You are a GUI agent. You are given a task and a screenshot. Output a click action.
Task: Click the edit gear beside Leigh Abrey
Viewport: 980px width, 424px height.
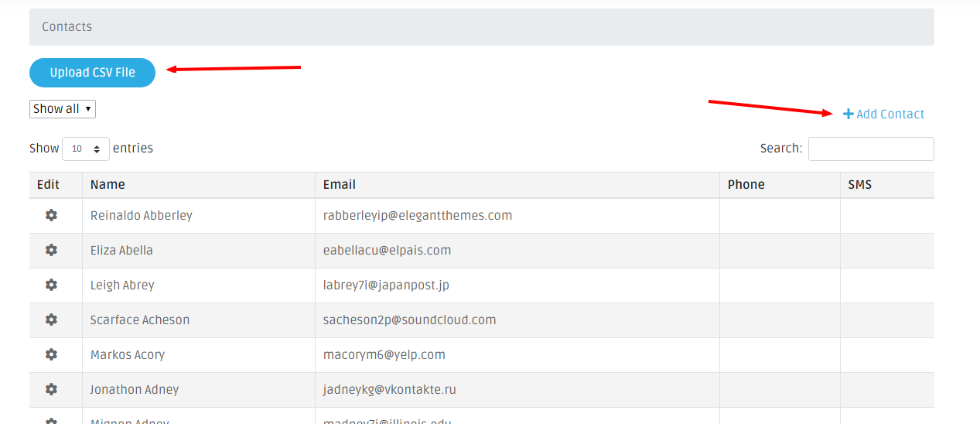point(51,285)
